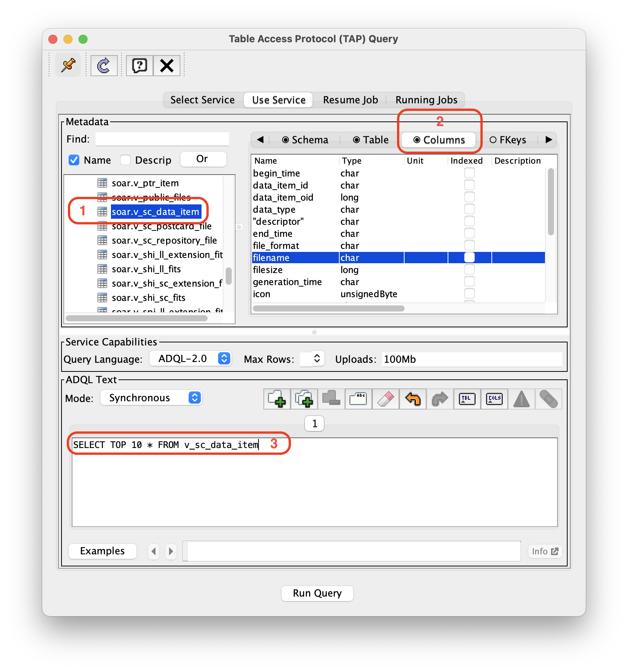Click the Run Query button
The height and width of the screenshot is (672, 628).
[x=317, y=593]
